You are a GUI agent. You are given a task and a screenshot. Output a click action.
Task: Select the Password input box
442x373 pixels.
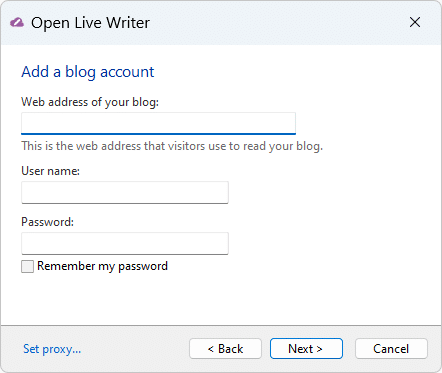pos(125,243)
